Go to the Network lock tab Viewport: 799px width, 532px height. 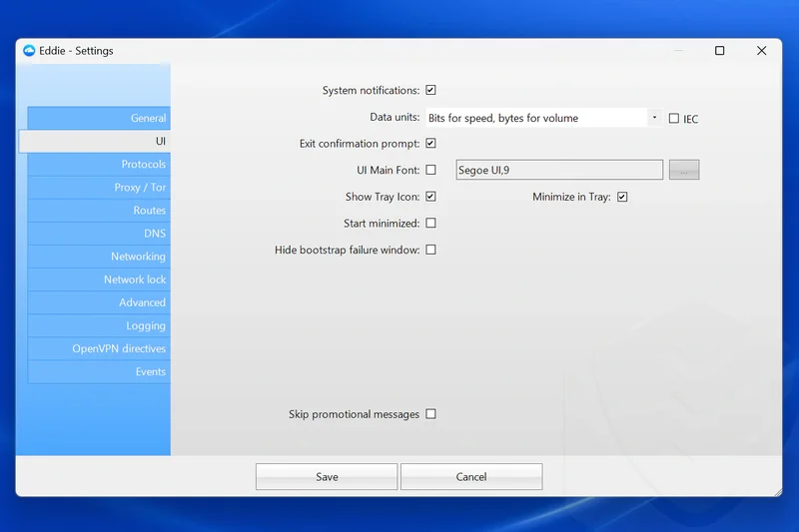pyautogui.click(x=99, y=279)
